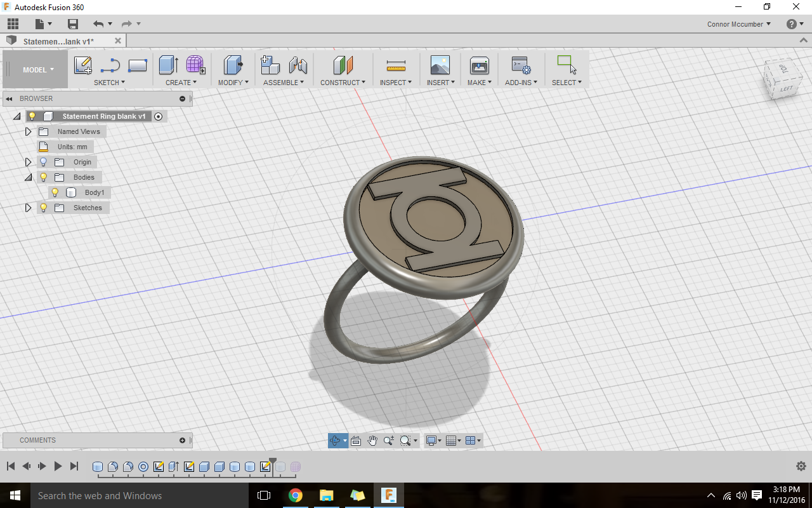The width and height of the screenshot is (812, 508).
Task: Click the Orbit navigation tool
Action: coord(336,441)
